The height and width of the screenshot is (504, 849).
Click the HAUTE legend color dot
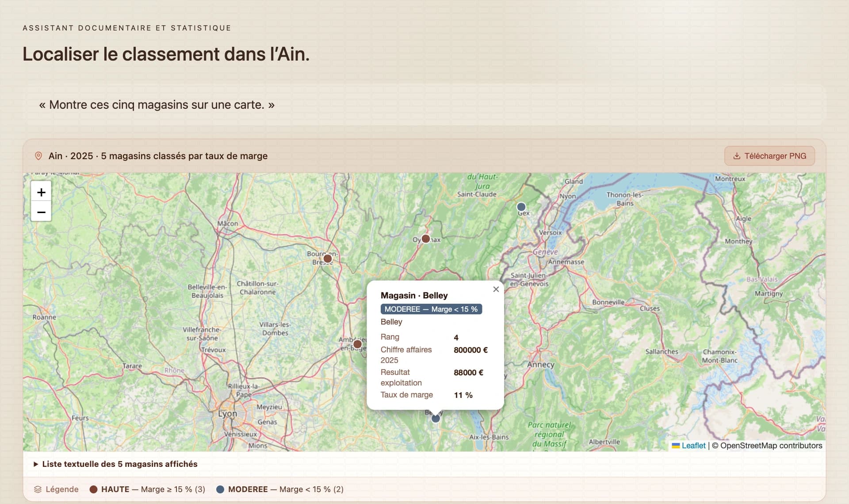pos(93,489)
